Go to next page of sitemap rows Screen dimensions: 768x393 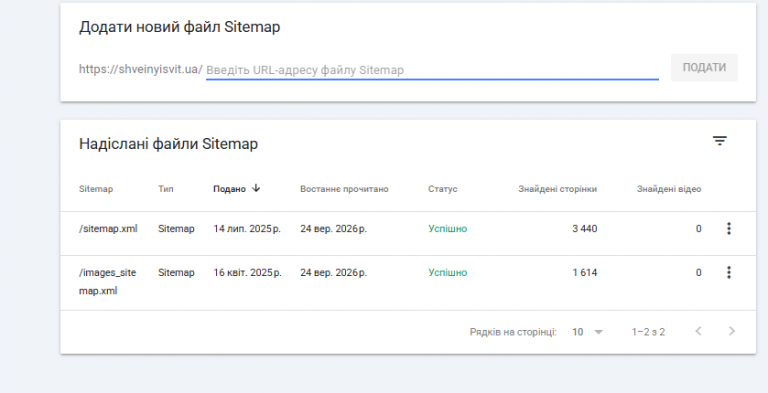click(x=732, y=331)
